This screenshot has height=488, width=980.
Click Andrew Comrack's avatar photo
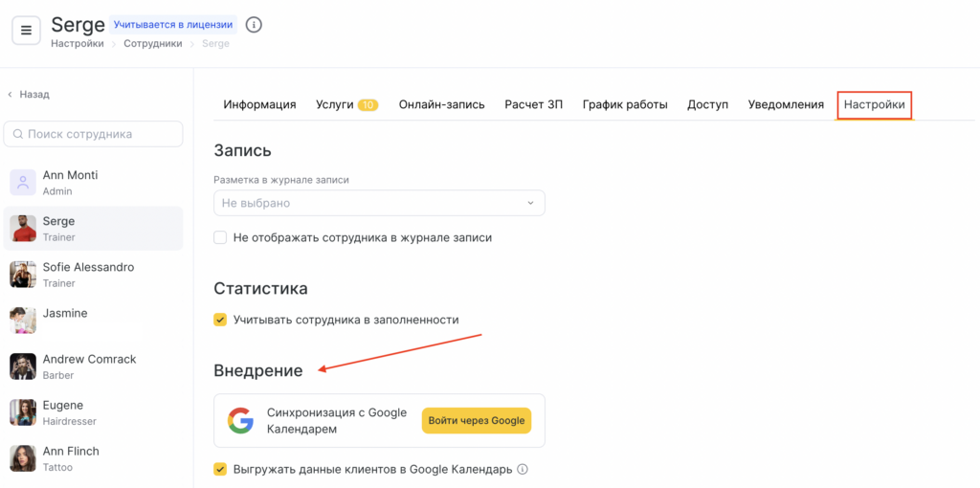click(x=23, y=366)
